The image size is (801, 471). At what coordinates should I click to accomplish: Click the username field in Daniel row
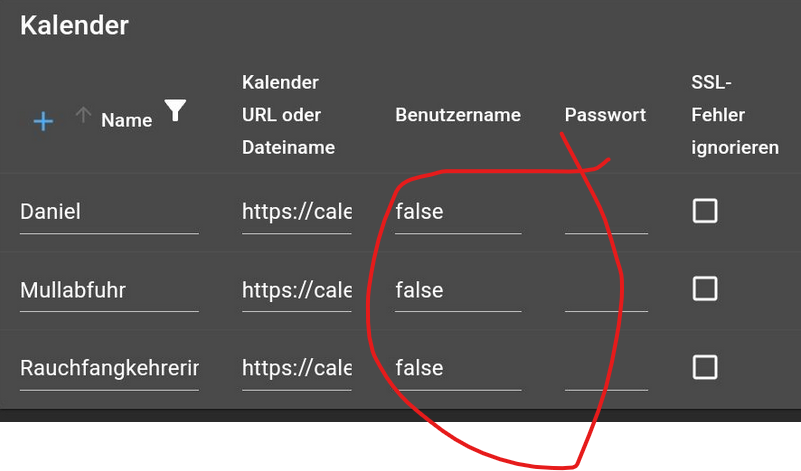tap(458, 212)
